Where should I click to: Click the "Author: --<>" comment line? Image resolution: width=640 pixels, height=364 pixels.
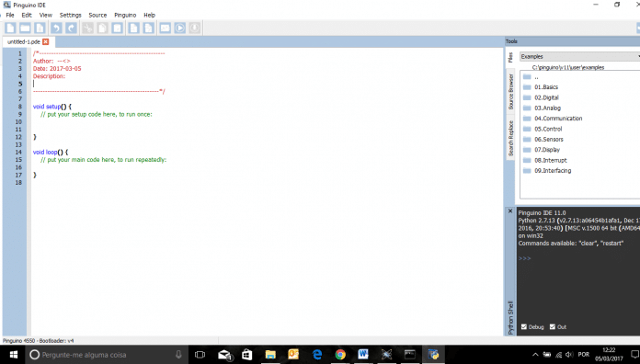tap(51, 61)
